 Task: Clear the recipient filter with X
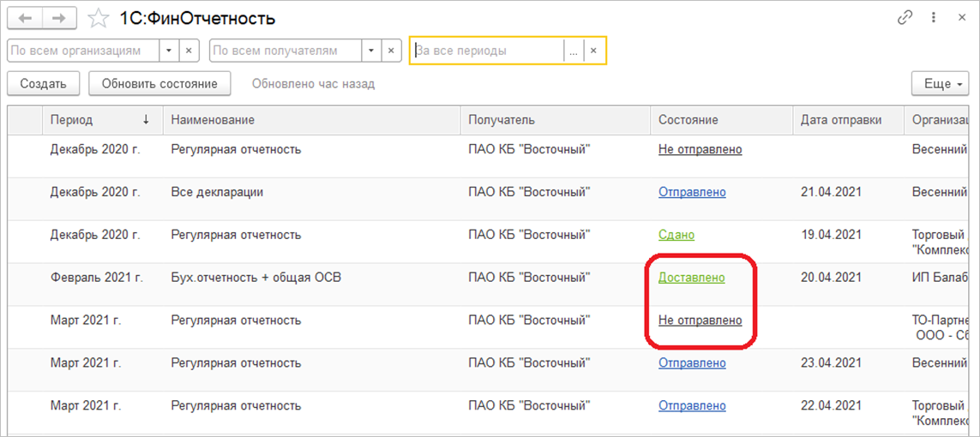click(x=391, y=51)
